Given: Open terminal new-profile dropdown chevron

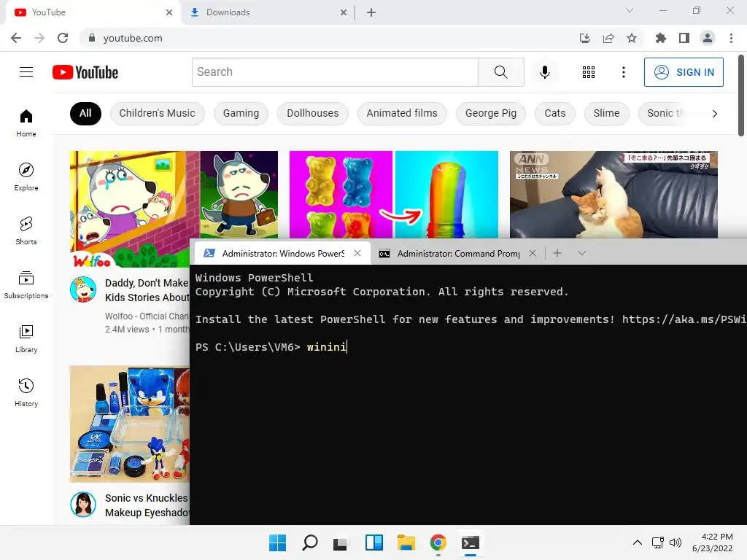Looking at the screenshot, I should [581, 253].
